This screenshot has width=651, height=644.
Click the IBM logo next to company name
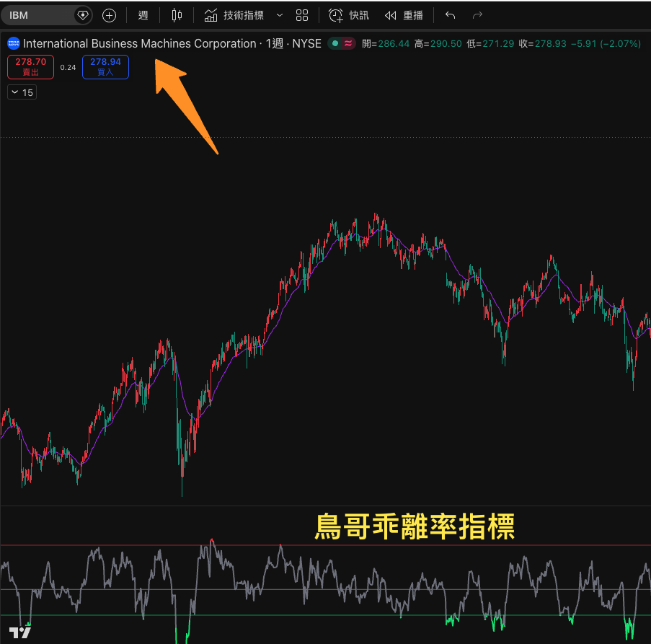(x=14, y=43)
